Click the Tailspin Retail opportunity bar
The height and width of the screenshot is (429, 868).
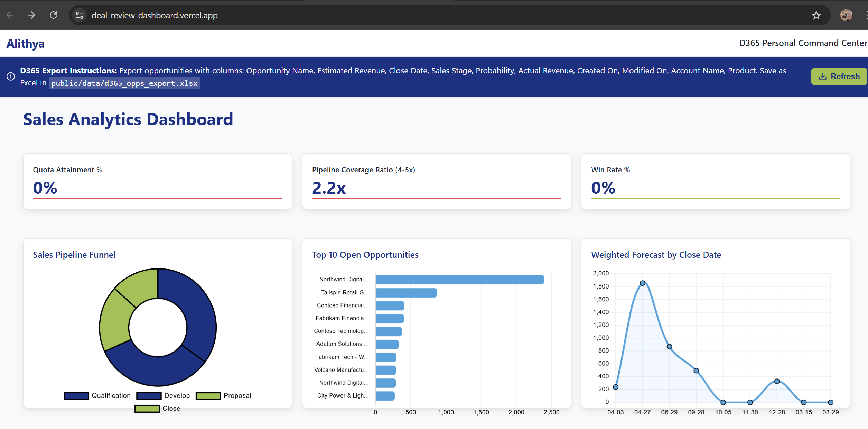pyautogui.click(x=406, y=293)
